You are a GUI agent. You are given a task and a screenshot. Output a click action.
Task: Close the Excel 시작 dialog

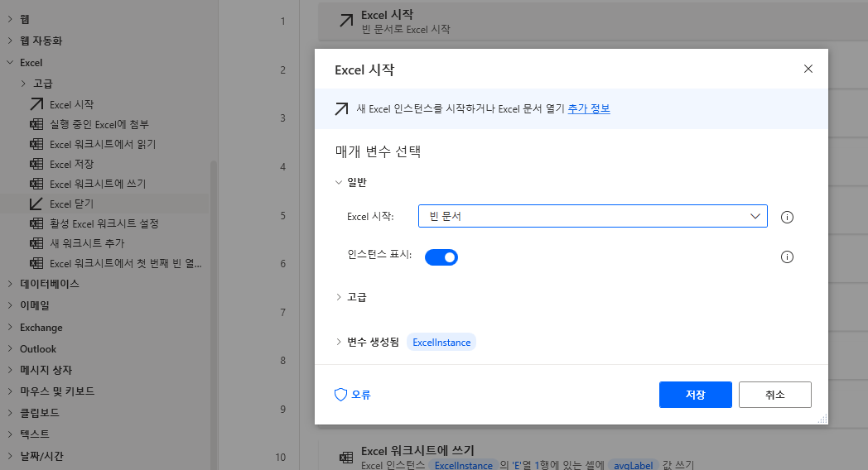pyautogui.click(x=808, y=69)
